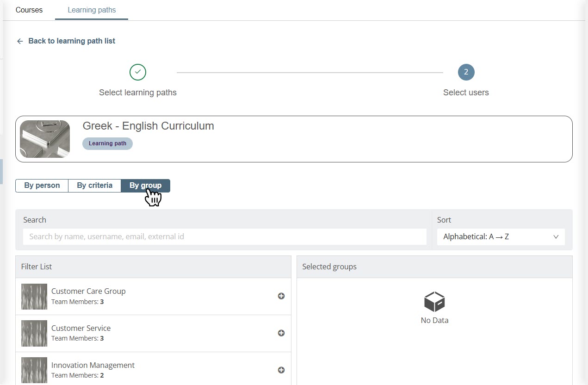This screenshot has height=385, width=588.
Task: Switch to By person selection mode
Action: click(42, 186)
